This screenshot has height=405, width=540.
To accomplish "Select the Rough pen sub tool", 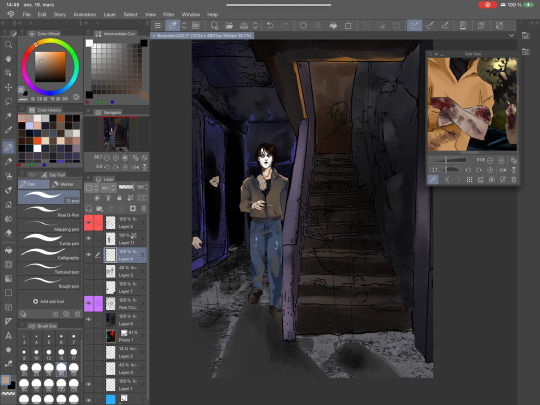I will click(x=49, y=282).
